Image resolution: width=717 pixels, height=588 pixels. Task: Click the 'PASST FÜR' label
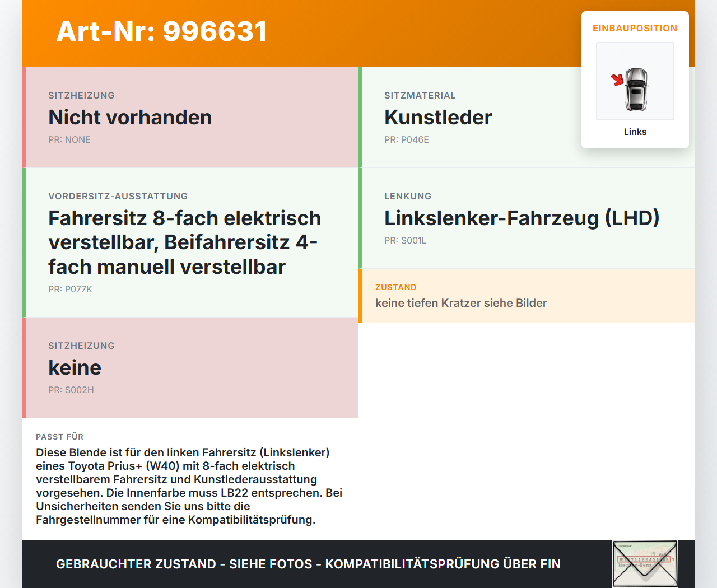[60, 437]
